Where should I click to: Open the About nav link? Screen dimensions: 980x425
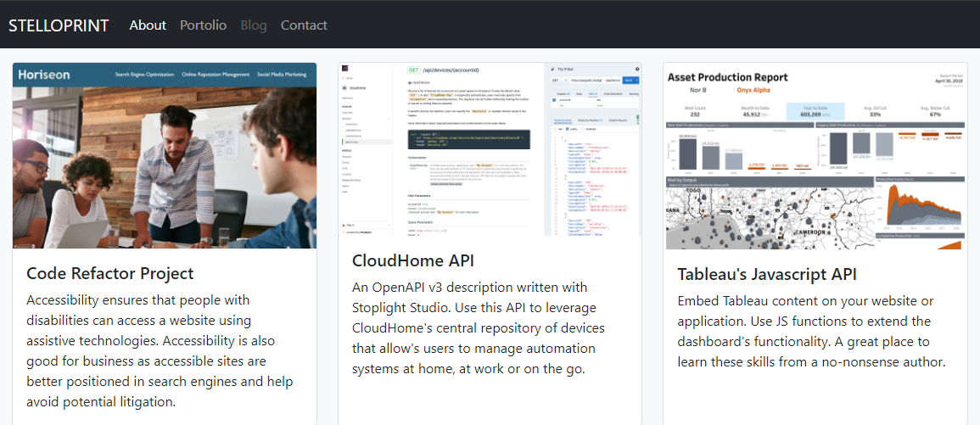(148, 25)
